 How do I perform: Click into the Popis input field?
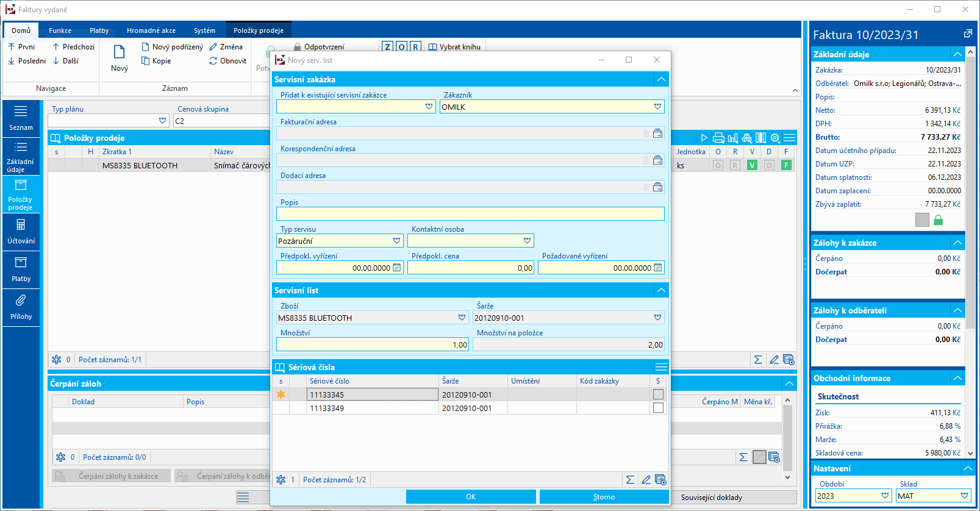tap(470, 214)
